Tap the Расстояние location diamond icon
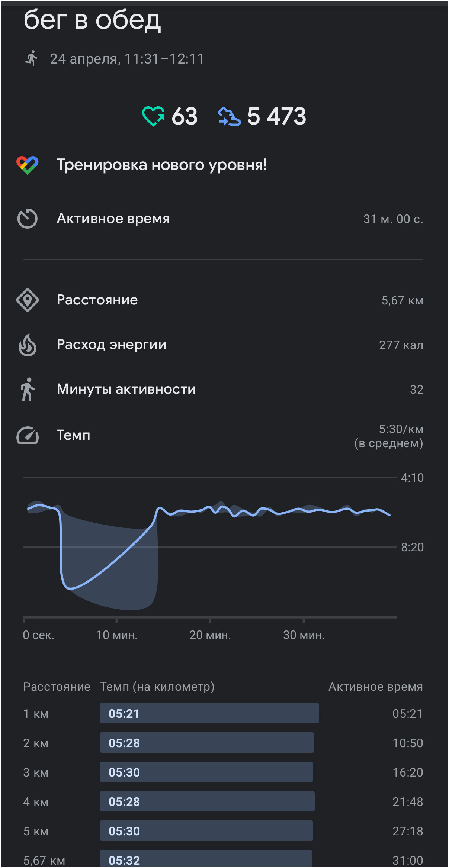This screenshot has width=449, height=868. 28,300
